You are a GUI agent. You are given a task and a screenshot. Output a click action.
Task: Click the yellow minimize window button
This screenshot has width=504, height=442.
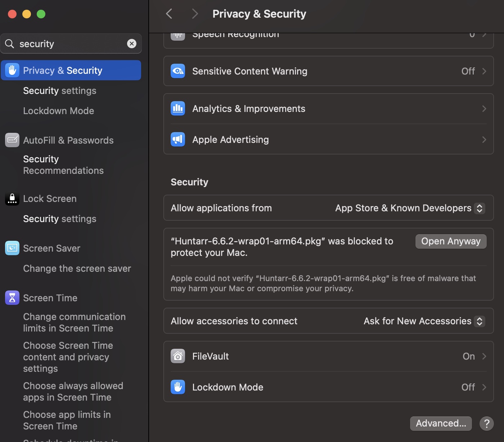pyautogui.click(x=27, y=14)
